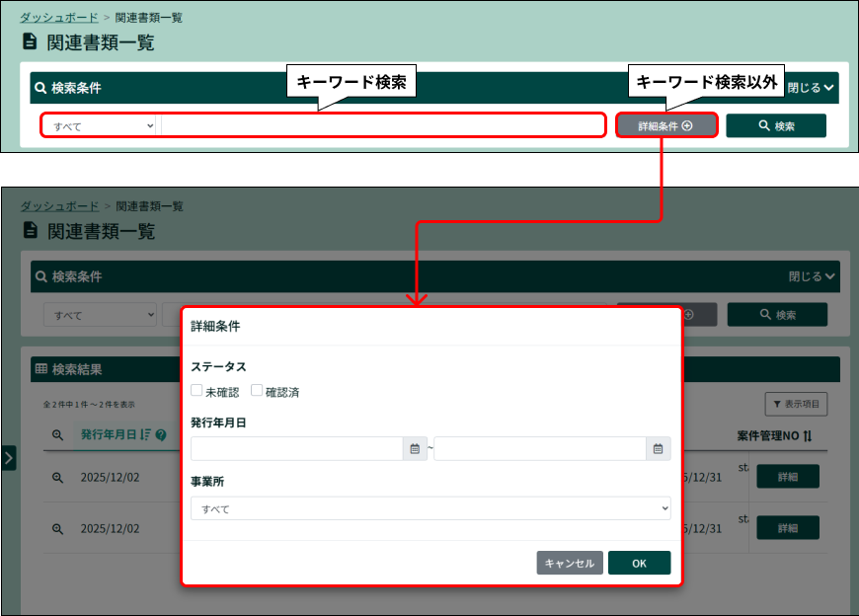Sort by 案件管理NO using its arrow icon
Screen dimensions: 859x616
(808, 436)
